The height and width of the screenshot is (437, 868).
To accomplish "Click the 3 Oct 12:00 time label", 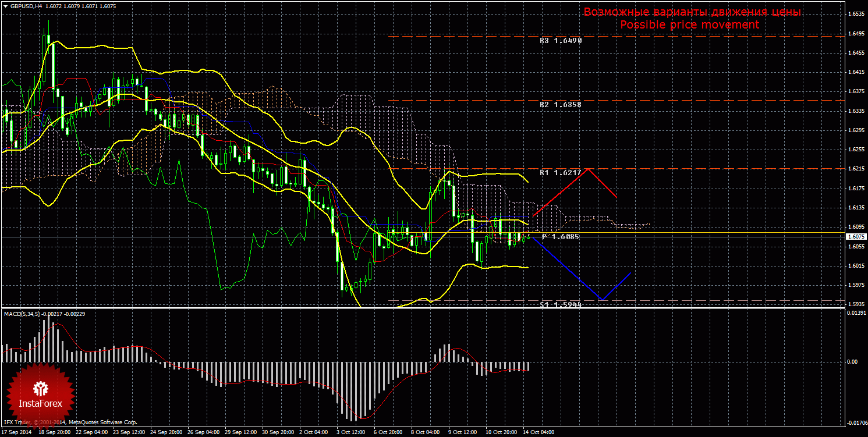I will [352, 432].
